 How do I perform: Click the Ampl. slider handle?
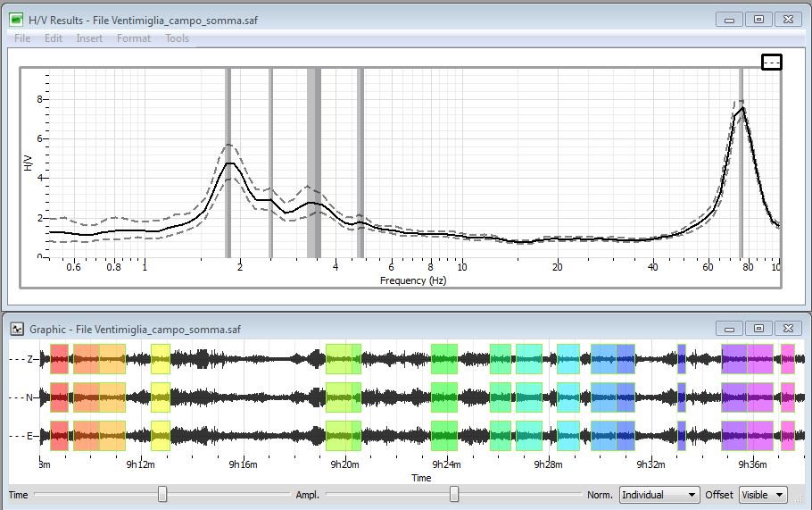[454, 495]
